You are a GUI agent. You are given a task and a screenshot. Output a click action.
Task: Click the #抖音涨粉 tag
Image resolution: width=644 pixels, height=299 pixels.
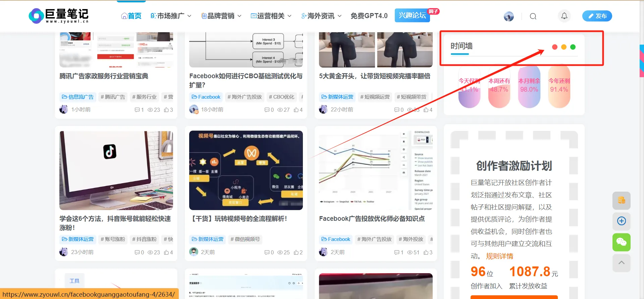tap(144, 239)
